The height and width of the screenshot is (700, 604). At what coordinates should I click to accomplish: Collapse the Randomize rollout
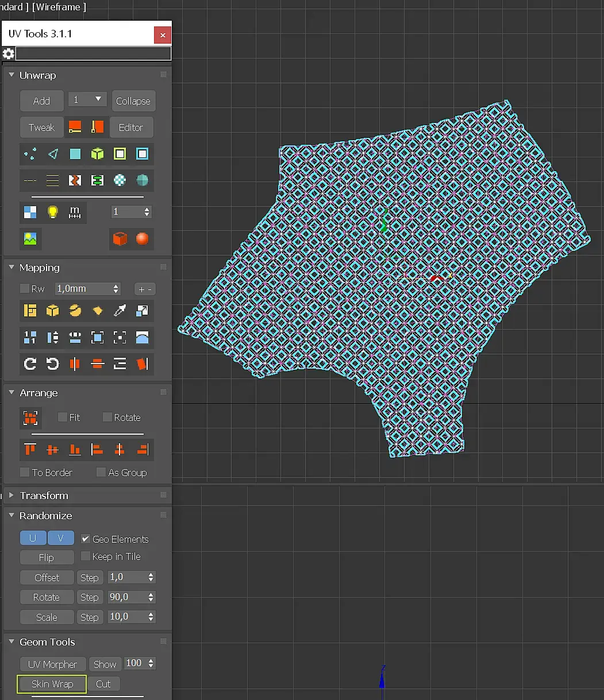click(x=11, y=516)
